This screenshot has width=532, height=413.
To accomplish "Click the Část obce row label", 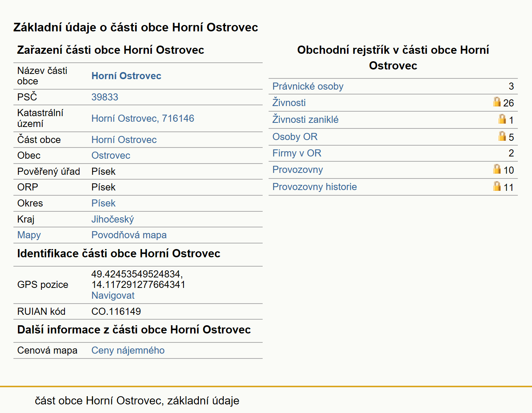I will (x=39, y=140).
